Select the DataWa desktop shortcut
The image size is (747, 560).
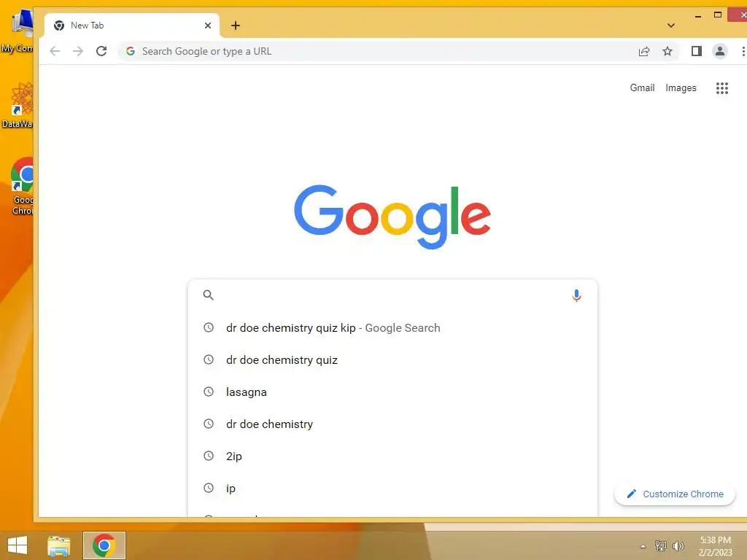click(18, 105)
